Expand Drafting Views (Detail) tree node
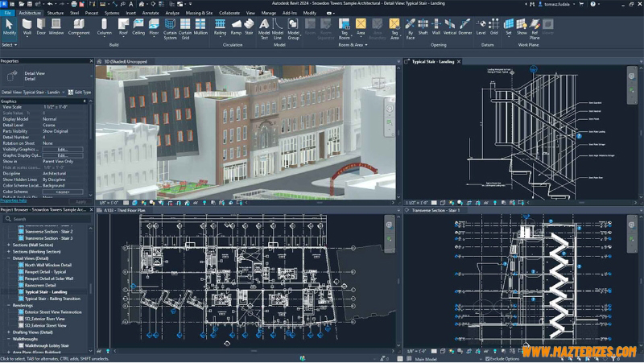This screenshot has height=363, width=644. [x=9, y=332]
